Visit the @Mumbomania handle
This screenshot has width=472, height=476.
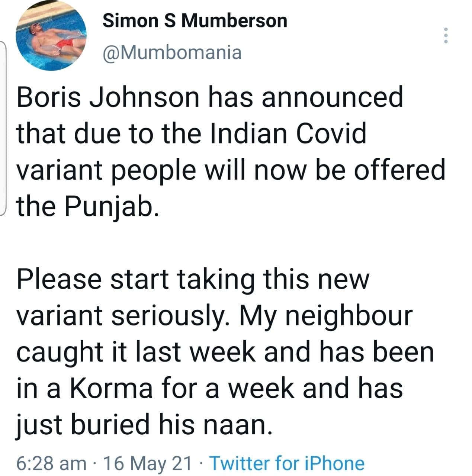[172, 52]
